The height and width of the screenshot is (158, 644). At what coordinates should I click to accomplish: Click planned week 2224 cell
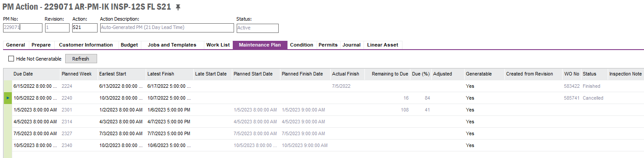coord(79,86)
